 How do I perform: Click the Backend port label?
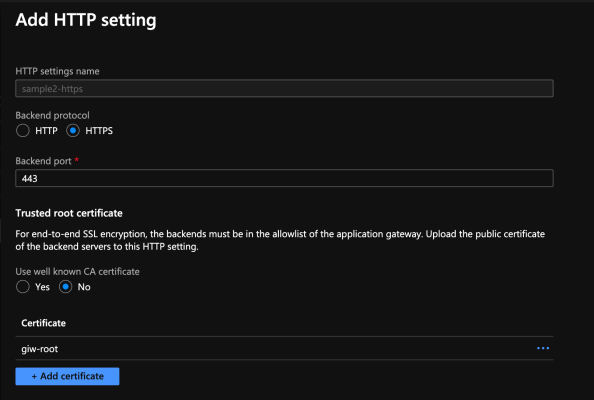pyautogui.click(x=44, y=161)
